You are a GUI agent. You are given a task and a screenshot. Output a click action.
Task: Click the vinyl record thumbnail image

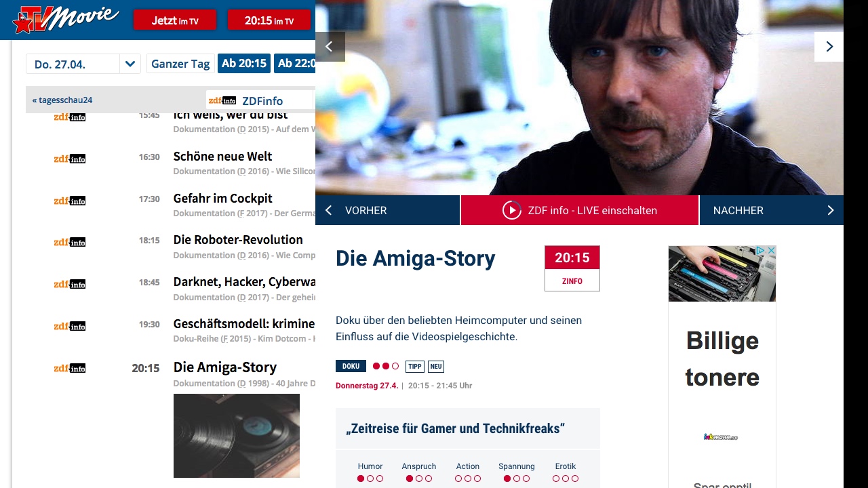237,436
